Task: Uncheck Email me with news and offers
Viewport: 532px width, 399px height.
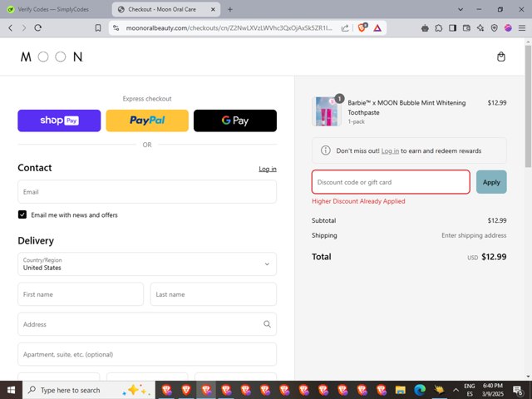Action: pyautogui.click(x=22, y=214)
